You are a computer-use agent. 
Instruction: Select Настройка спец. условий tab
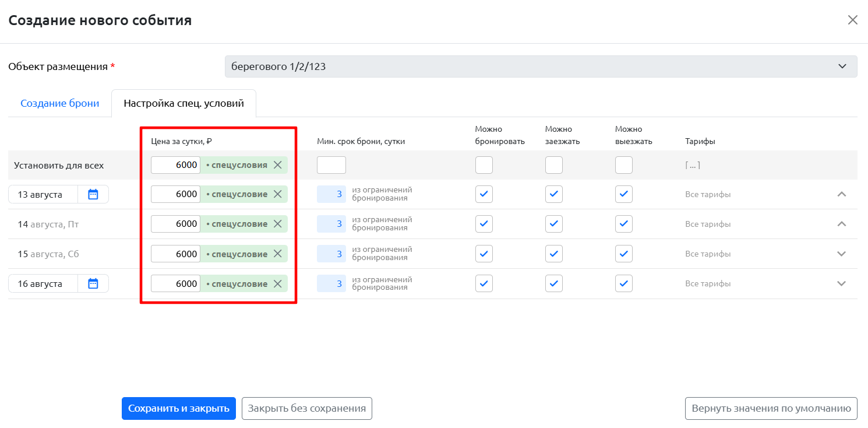[x=184, y=103]
